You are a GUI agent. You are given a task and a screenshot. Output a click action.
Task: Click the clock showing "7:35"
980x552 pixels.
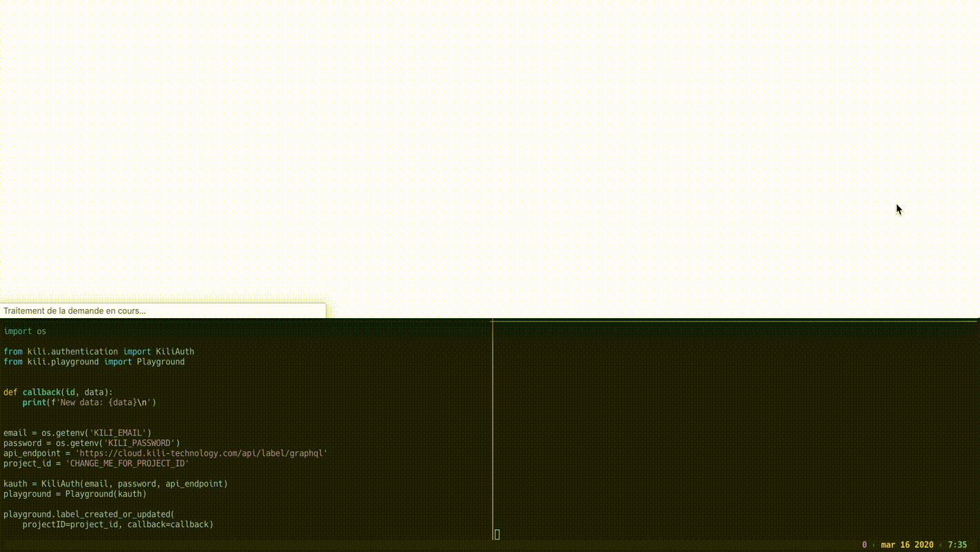point(955,544)
